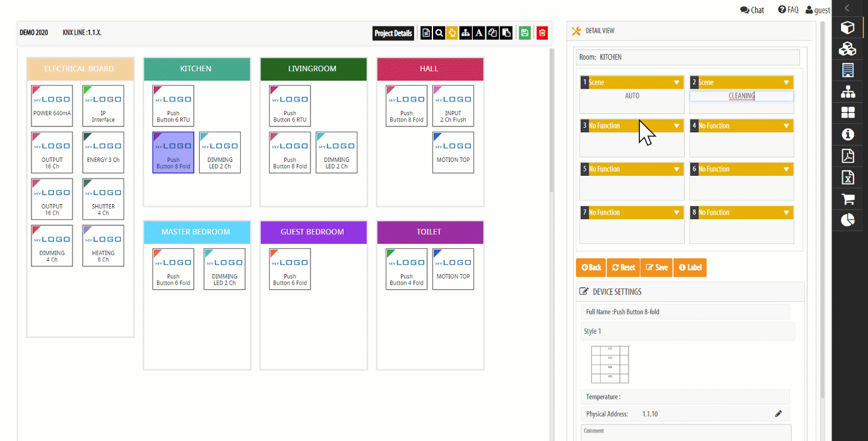868x441 pixels.
Task: Collapse the right sidebar with chevron arrow
Action: [847, 8]
